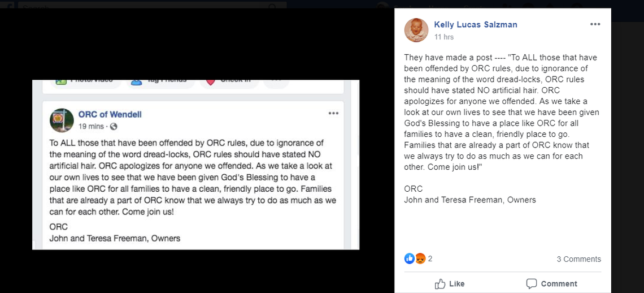Open options menu on Kelly's post
The width and height of the screenshot is (644, 293).
point(595,24)
